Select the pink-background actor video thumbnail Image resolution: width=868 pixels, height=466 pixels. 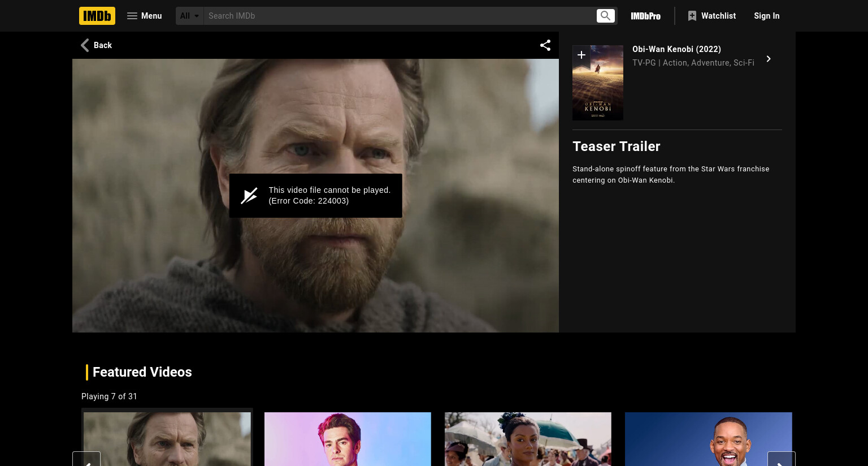(348, 439)
